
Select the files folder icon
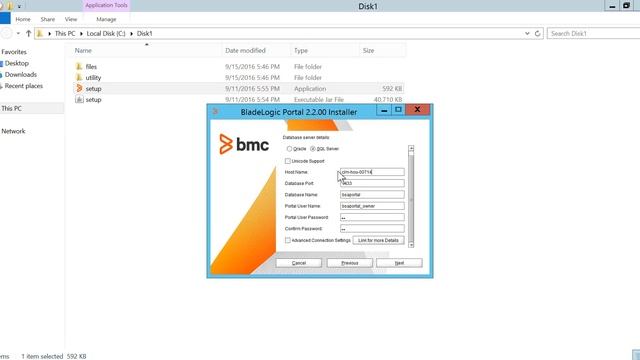tap(79, 66)
